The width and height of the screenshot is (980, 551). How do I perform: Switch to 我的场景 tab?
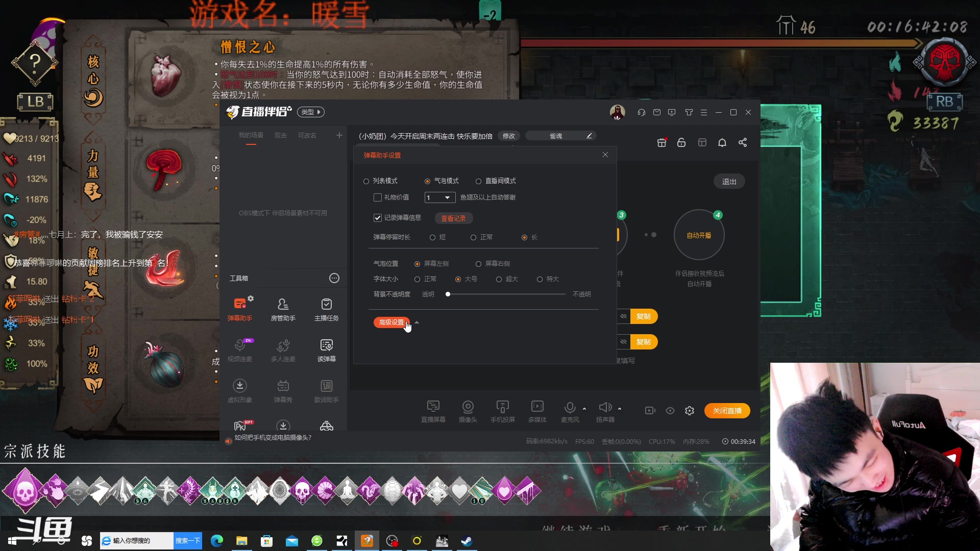251,135
